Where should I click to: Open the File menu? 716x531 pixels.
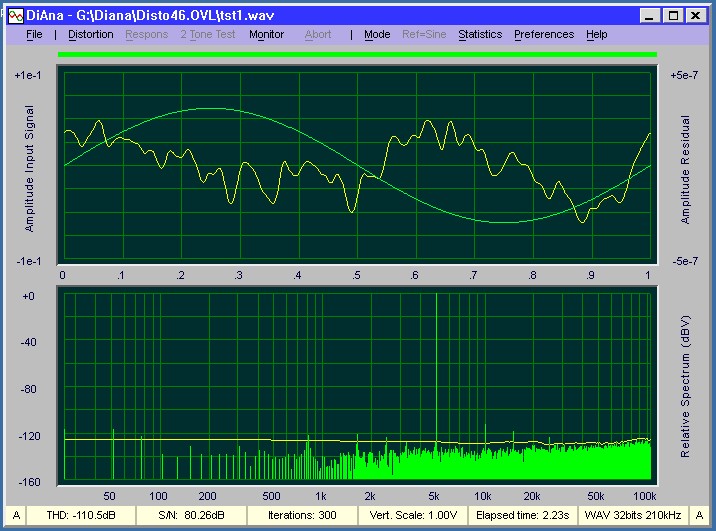pos(34,34)
